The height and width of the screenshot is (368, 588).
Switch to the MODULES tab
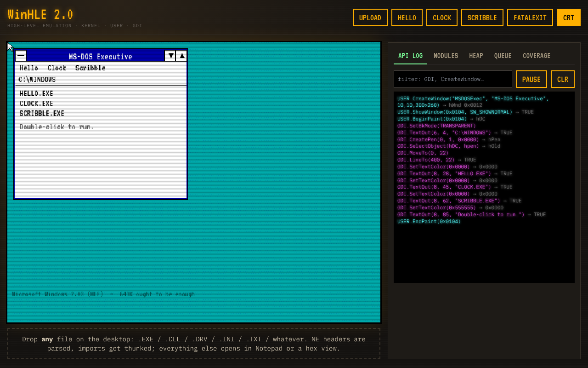446,56
